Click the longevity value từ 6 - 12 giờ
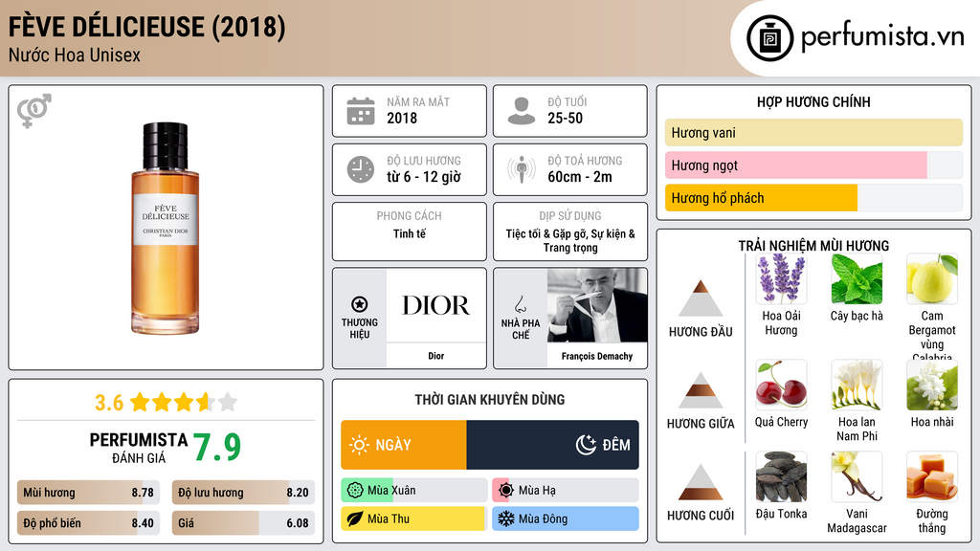 click(423, 177)
